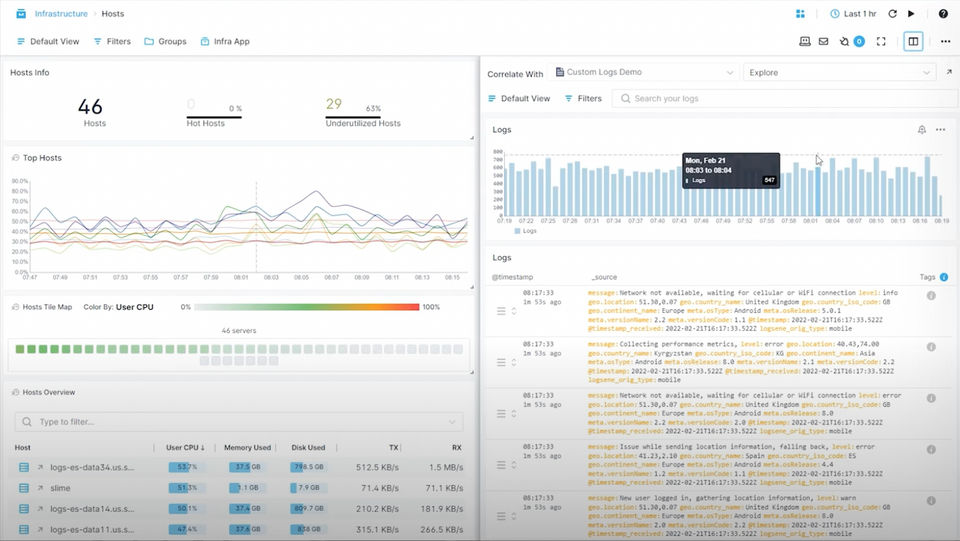Enter fullscreen mode icon
The image size is (960, 541).
pyautogui.click(x=881, y=42)
